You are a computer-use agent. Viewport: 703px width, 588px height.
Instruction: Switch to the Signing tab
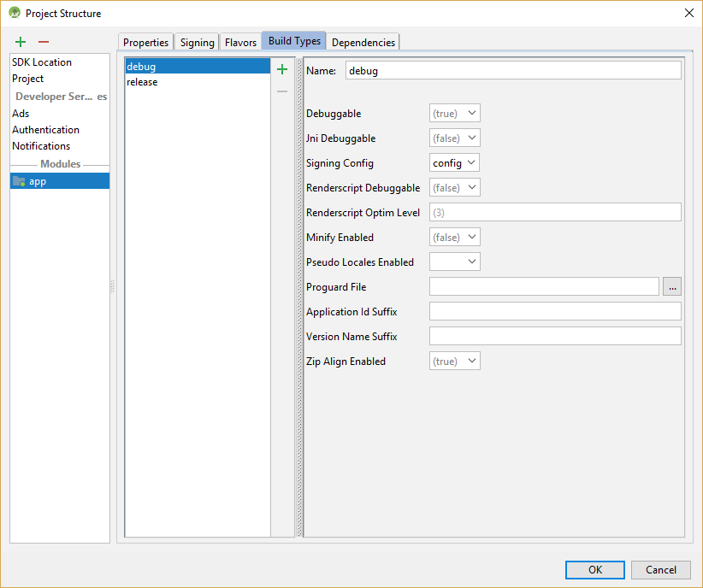coord(197,41)
